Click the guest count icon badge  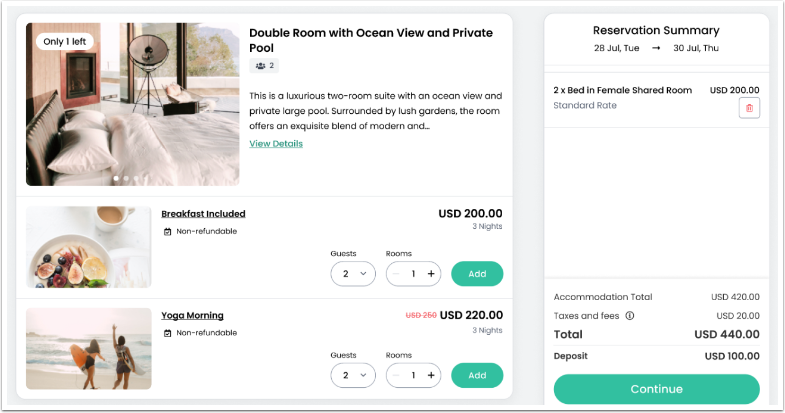click(263, 66)
